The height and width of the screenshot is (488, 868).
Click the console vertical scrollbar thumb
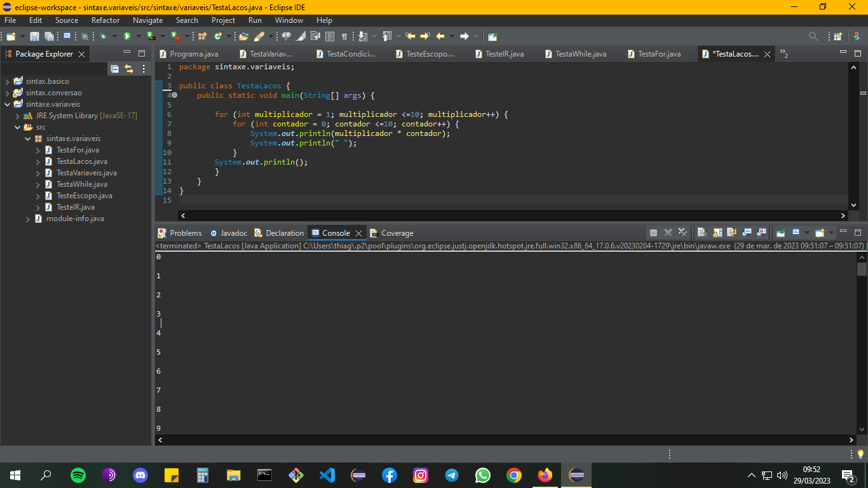(862, 269)
